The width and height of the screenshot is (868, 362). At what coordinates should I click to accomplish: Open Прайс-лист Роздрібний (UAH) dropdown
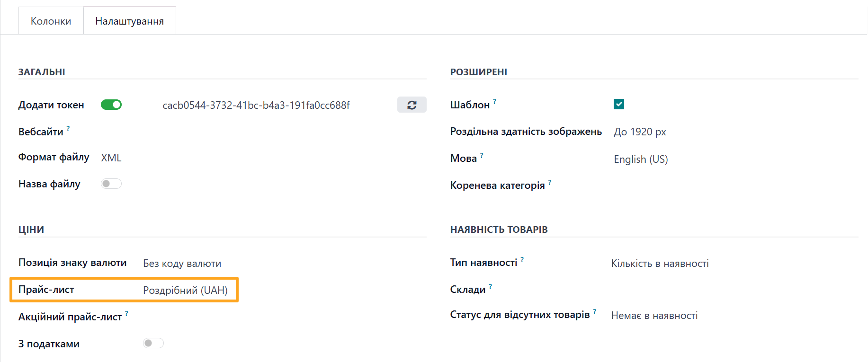coord(185,290)
